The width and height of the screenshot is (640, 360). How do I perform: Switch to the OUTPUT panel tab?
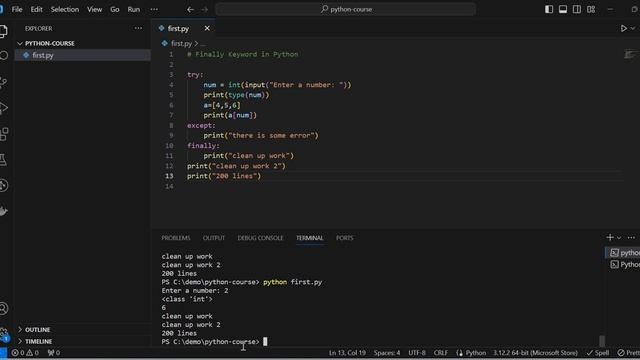coord(214,238)
